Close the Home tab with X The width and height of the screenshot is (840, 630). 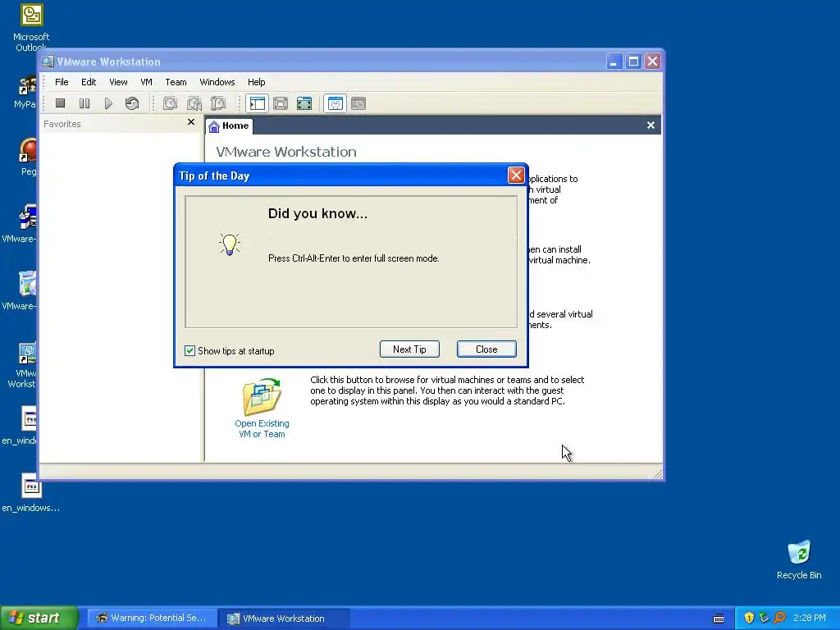coord(651,125)
